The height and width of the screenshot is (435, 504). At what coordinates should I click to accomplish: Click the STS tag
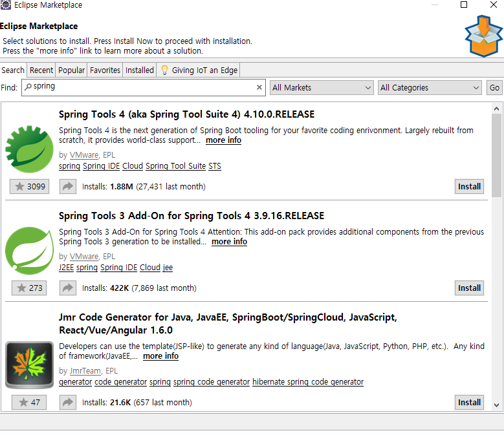215,166
